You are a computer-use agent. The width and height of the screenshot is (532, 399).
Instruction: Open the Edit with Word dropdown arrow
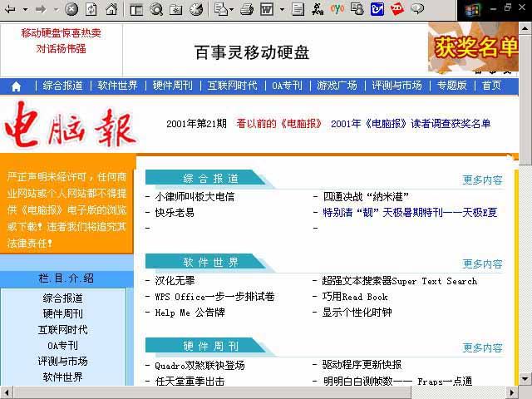[x=282, y=9]
